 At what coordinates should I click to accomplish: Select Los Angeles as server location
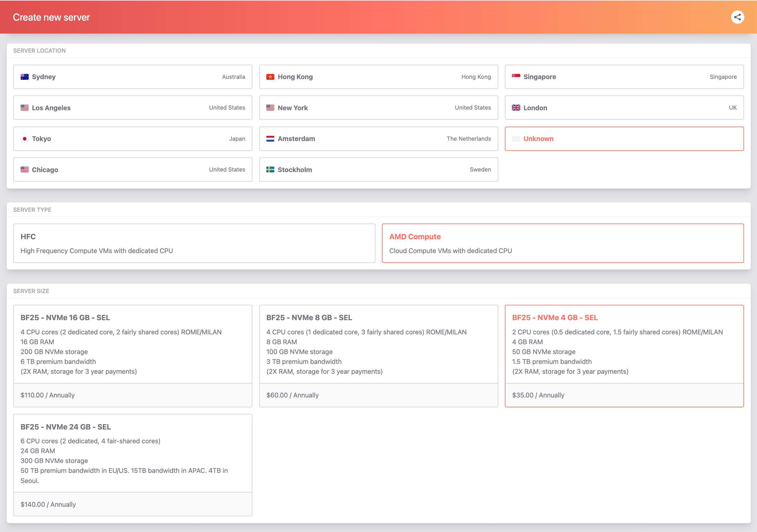133,108
